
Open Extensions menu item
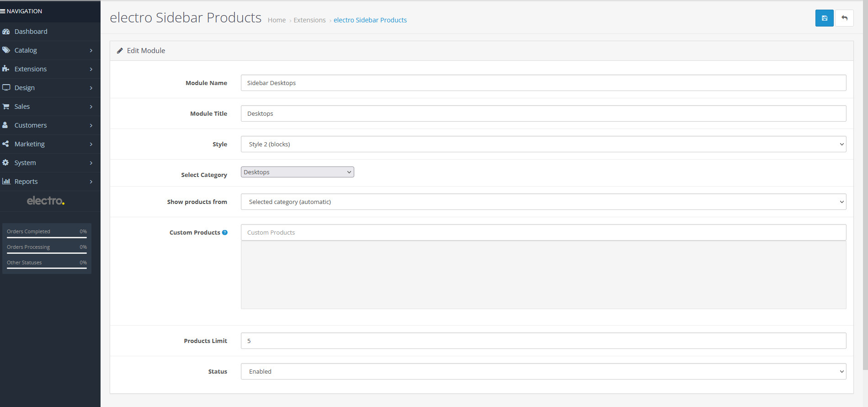(x=50, y=69)
